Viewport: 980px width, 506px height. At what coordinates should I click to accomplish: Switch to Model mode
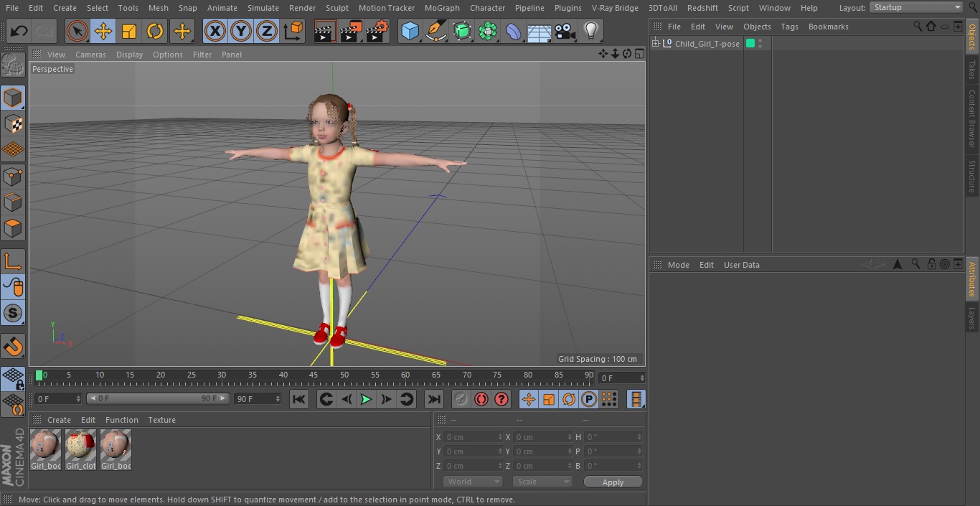click(x=13, y=98)
